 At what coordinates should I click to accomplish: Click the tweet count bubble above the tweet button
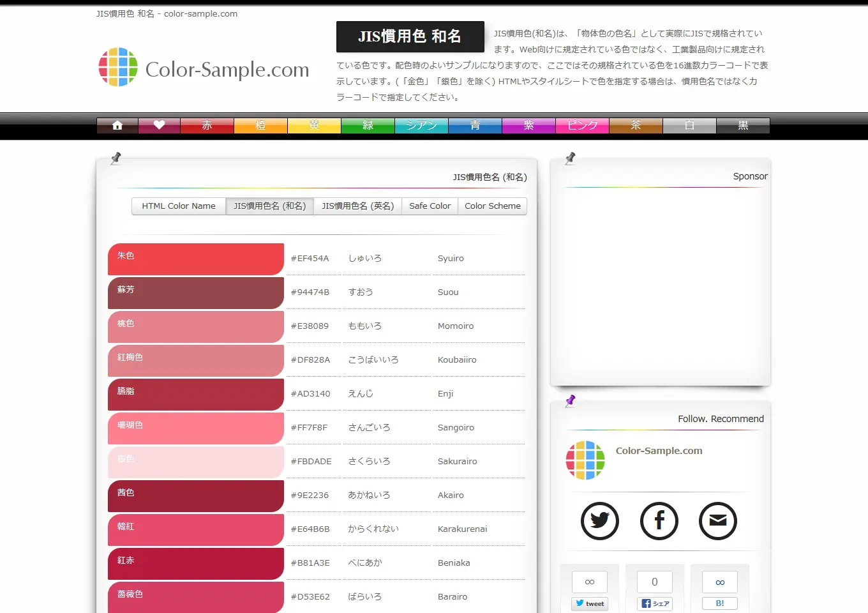tap(590, 582)
